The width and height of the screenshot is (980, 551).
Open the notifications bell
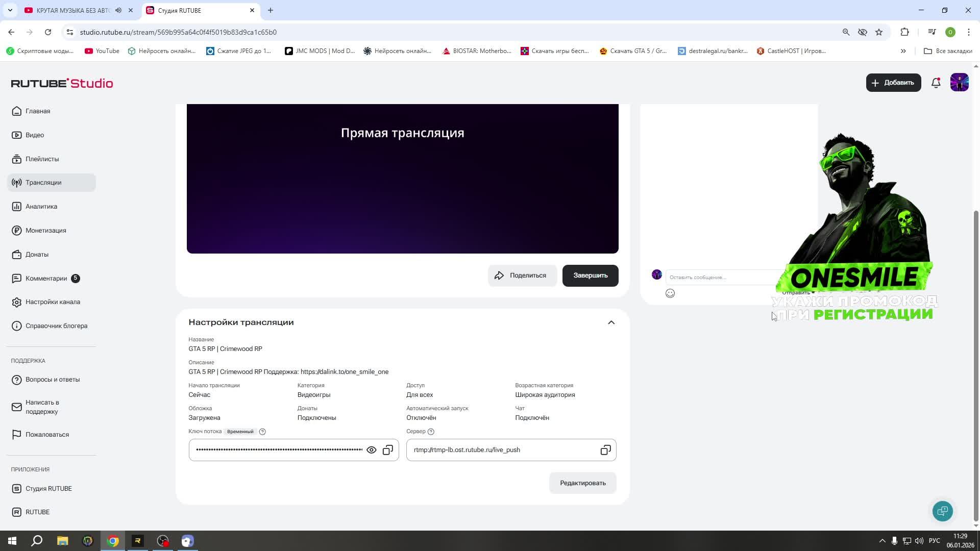tap(936, 83)
